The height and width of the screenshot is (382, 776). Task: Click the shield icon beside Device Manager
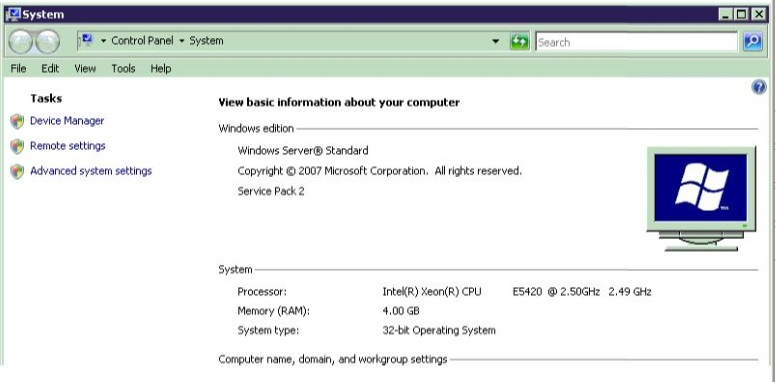pyautogui.click(x=17, y=121)
